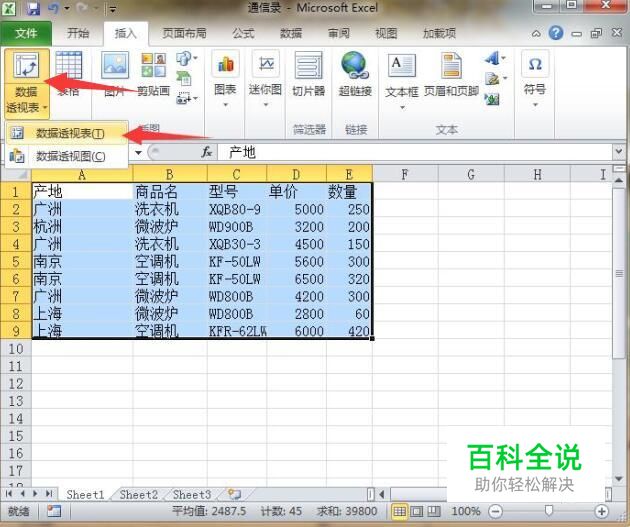Insert SmartArt graphic icon

(184, 78)
